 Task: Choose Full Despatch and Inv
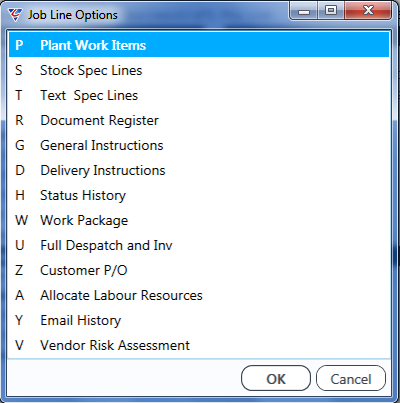(199, 245)
